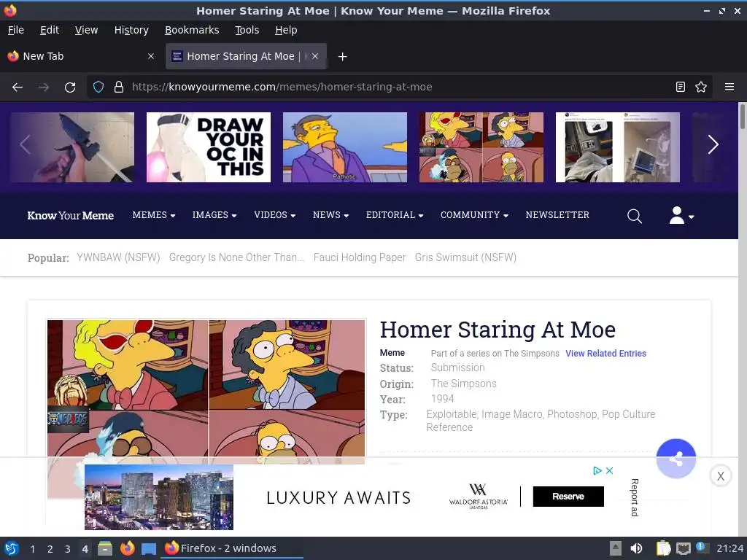This screenshot has width=747, height=560.
Task: Open Fauci Holding Paper link
Action: (x=359, y=257)
